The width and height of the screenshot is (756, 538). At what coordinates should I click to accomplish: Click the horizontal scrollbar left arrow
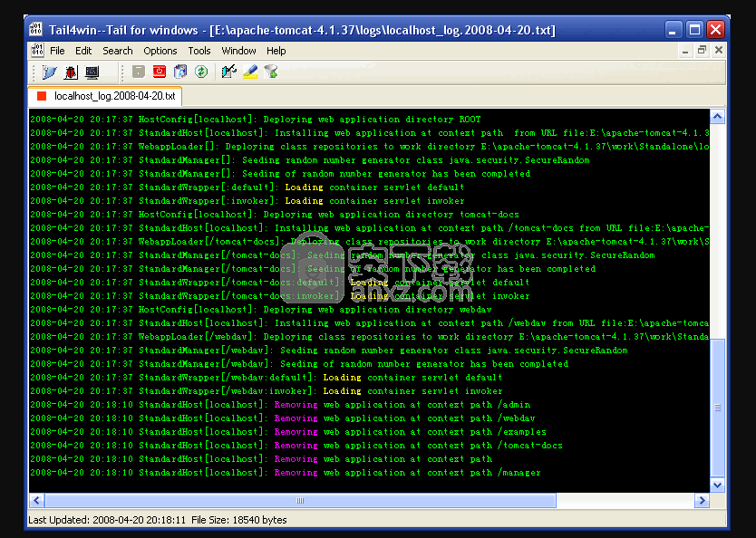(x=36, y=501)
